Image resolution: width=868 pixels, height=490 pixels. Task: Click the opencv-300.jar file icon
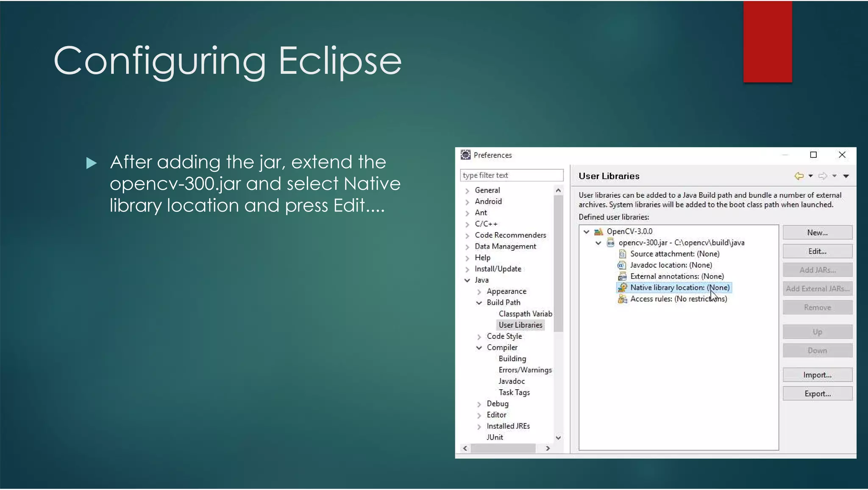610,243
